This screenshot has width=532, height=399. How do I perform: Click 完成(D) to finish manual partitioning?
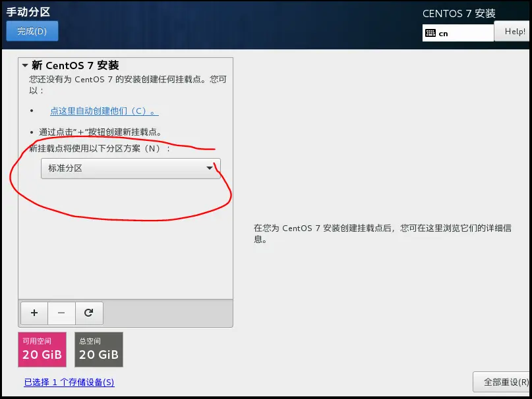point(32,31)
